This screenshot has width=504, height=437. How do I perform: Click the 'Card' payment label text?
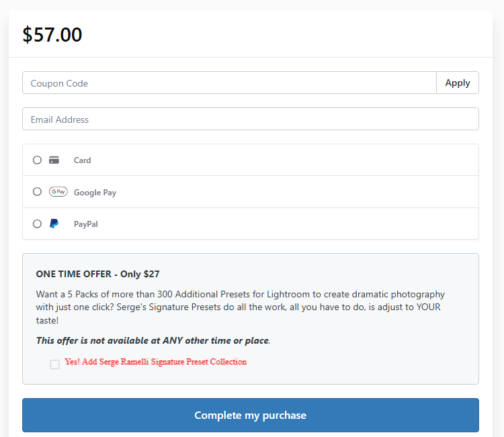click(x=82, y=160)
